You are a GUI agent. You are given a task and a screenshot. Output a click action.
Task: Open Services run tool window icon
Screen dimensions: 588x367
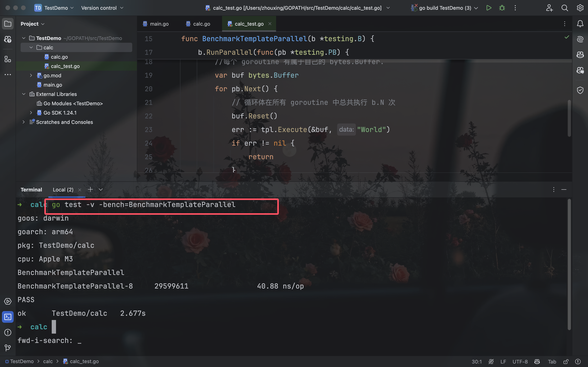pos(8,301)
